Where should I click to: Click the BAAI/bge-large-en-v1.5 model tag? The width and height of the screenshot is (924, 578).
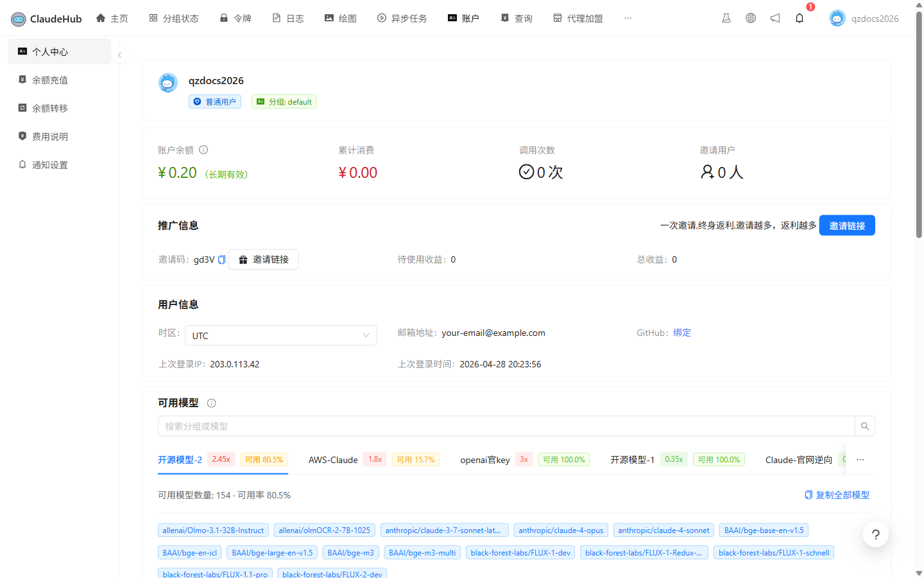(x=272, y=553)
